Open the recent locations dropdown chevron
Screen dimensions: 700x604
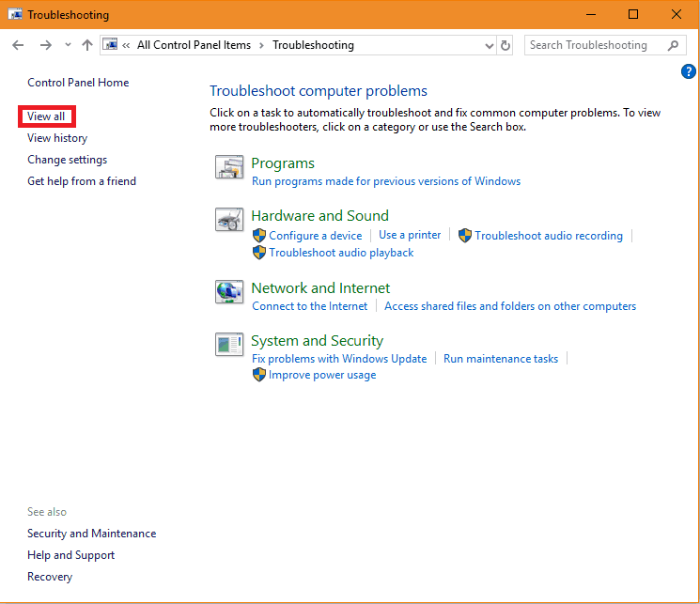[68, 45]
